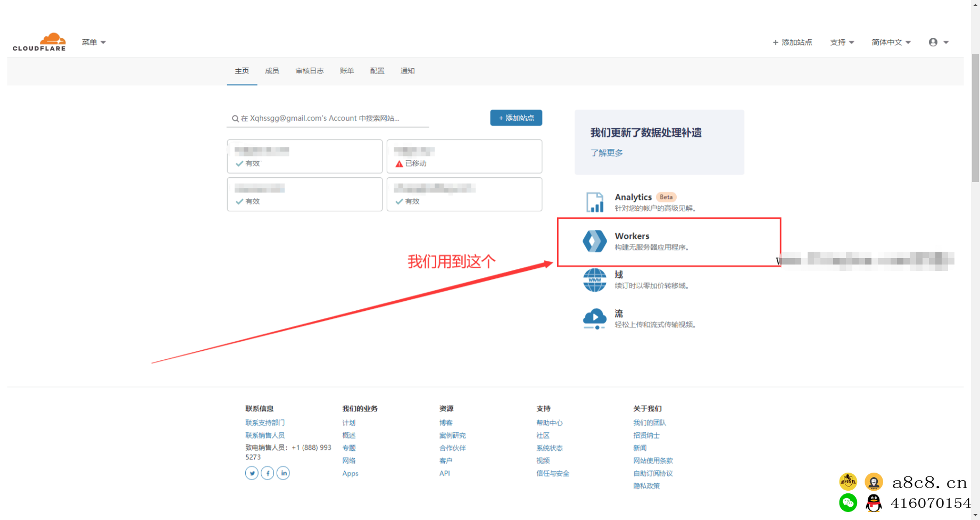
Task: Click 构建无服务器应用程序 description text
Action: [x=652, y=247]
